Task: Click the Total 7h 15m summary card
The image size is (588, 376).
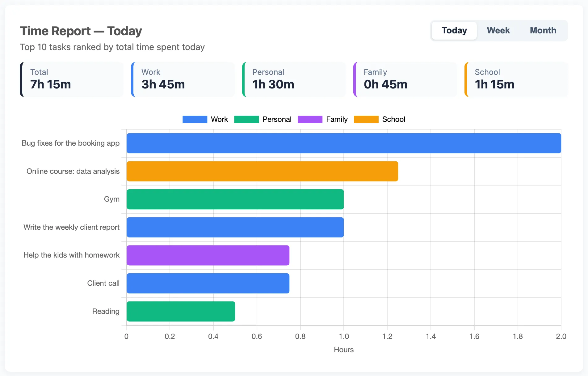Action: point(72,79)
